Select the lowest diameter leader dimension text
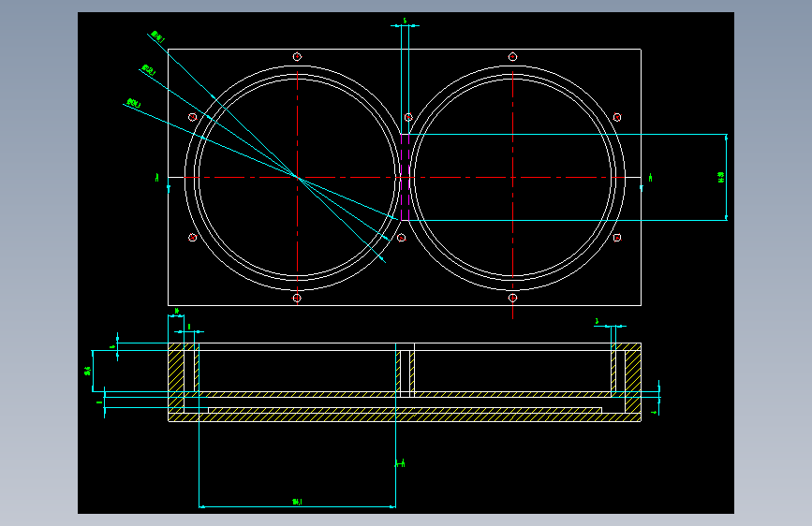 134,103
